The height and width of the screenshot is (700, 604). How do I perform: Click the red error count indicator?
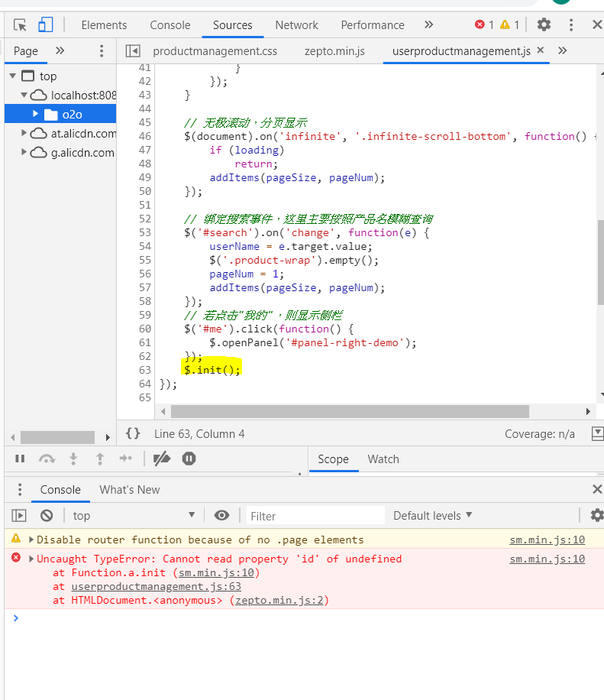[484, 24]
